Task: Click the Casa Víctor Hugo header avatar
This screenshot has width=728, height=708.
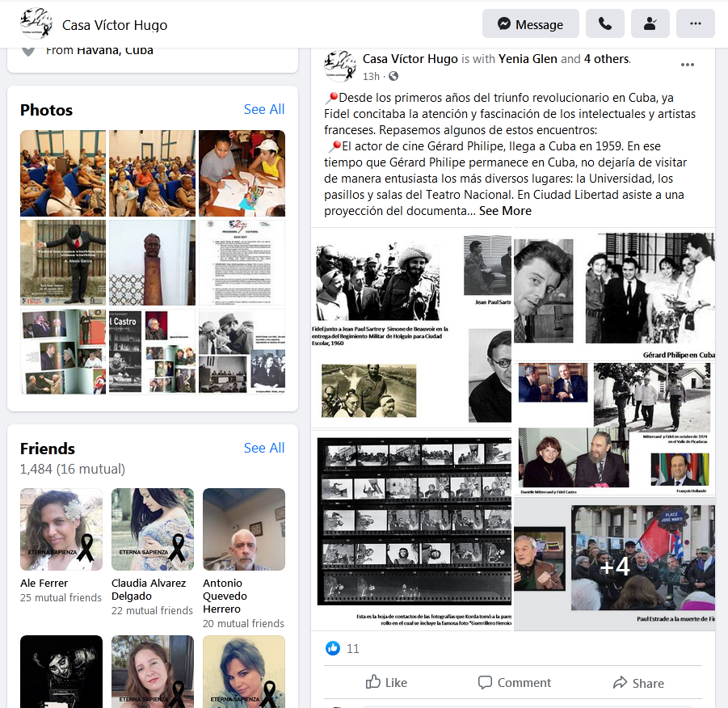Action: [x=36, y=23]
